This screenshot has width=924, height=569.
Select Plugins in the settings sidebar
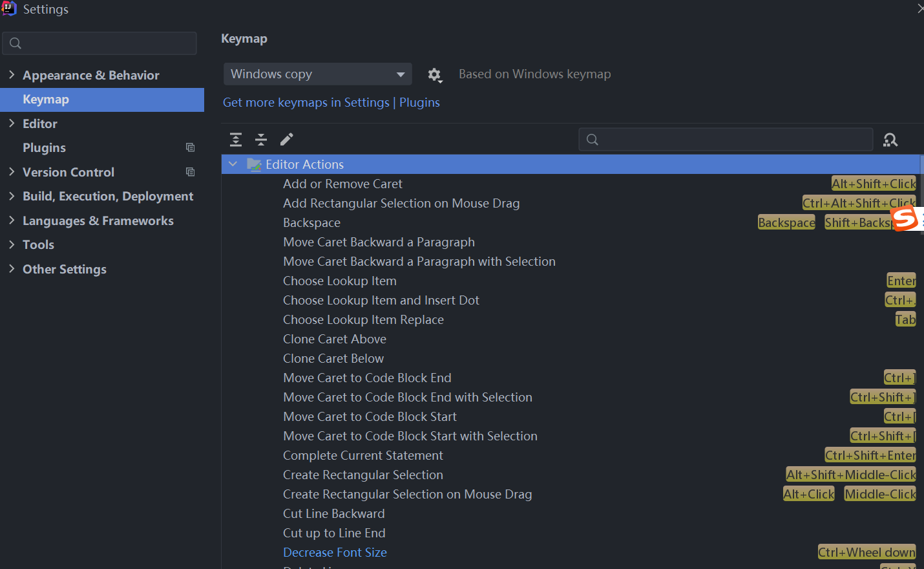(x=44, y=147)
